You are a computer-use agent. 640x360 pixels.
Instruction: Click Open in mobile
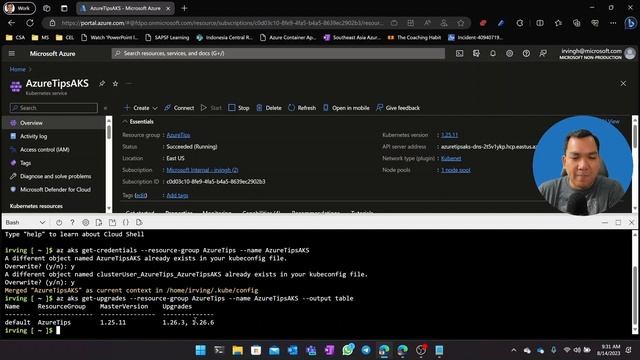click(346, 108)
